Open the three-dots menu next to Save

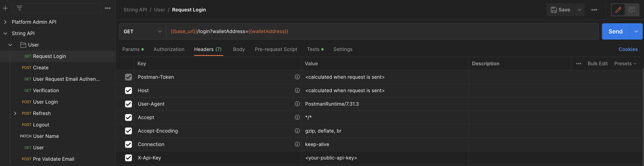[594, 10]
